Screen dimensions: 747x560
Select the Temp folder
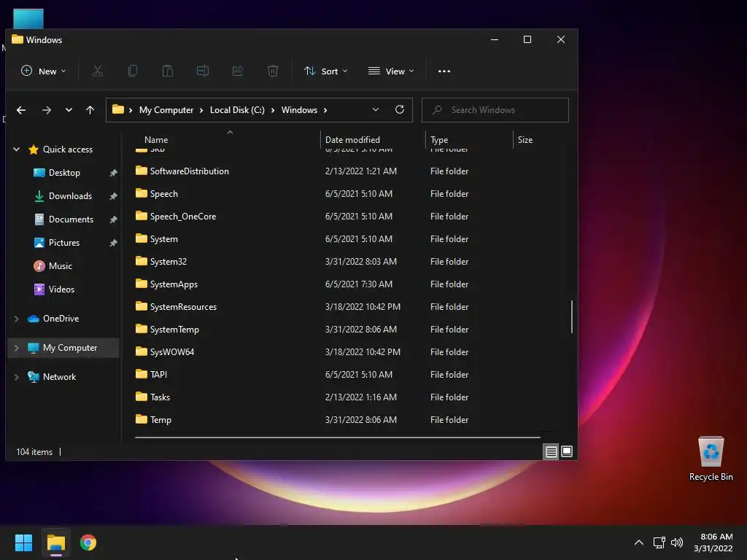(160, 419)
